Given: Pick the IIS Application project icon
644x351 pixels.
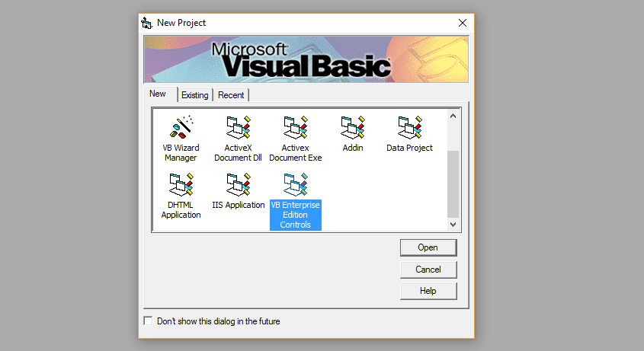Looking at the screenshot, I should point(239,184).
